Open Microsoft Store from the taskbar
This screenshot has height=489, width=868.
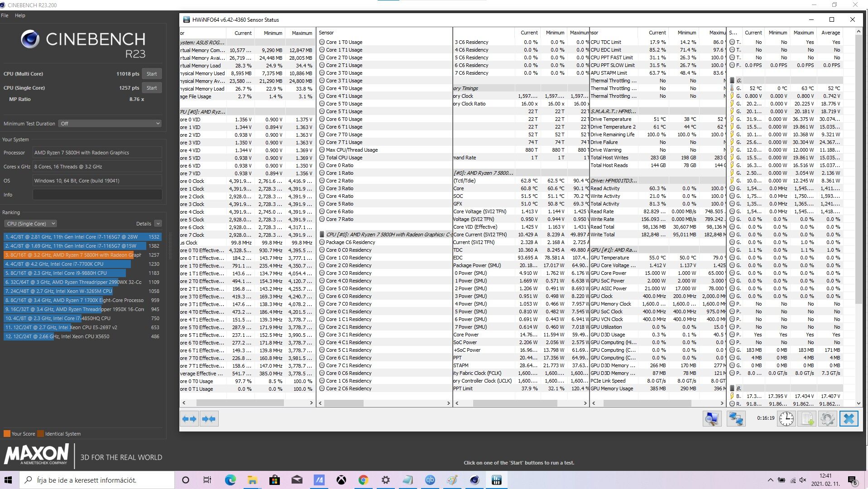(274, 480)
